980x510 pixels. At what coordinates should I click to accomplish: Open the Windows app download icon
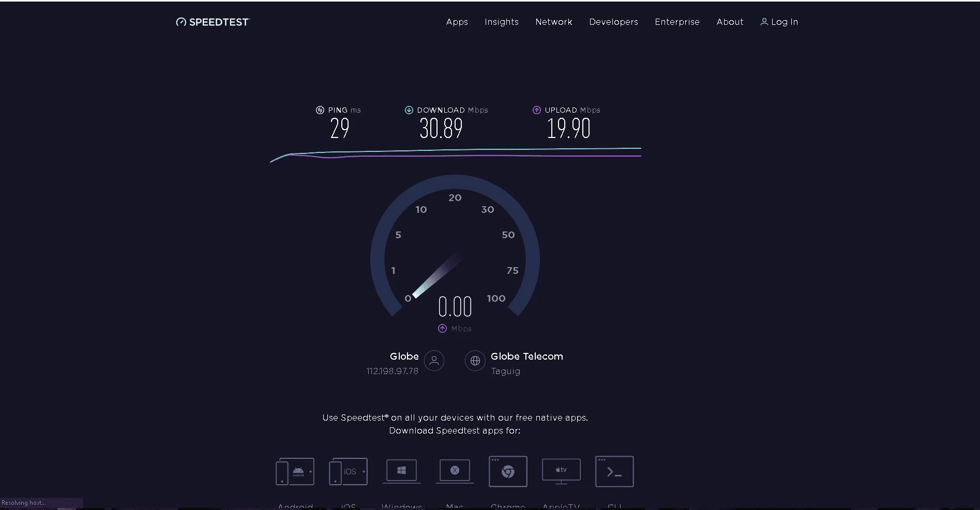tap(402, 471)
